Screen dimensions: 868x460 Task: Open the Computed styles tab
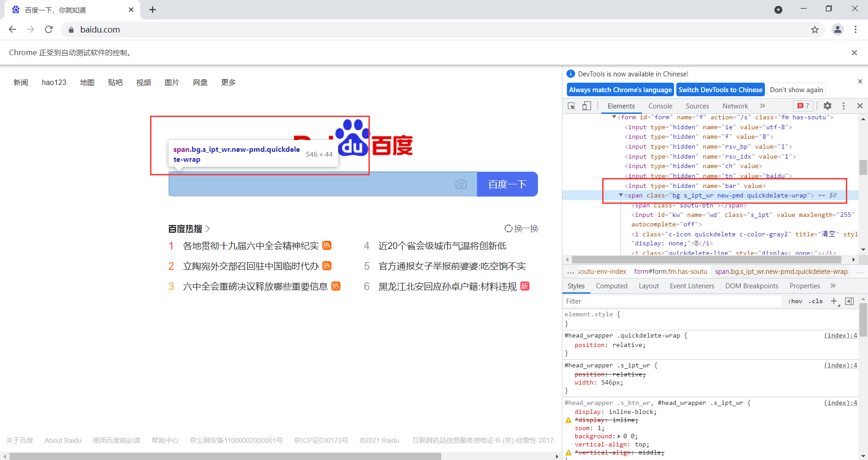click(x=612, y=286)
